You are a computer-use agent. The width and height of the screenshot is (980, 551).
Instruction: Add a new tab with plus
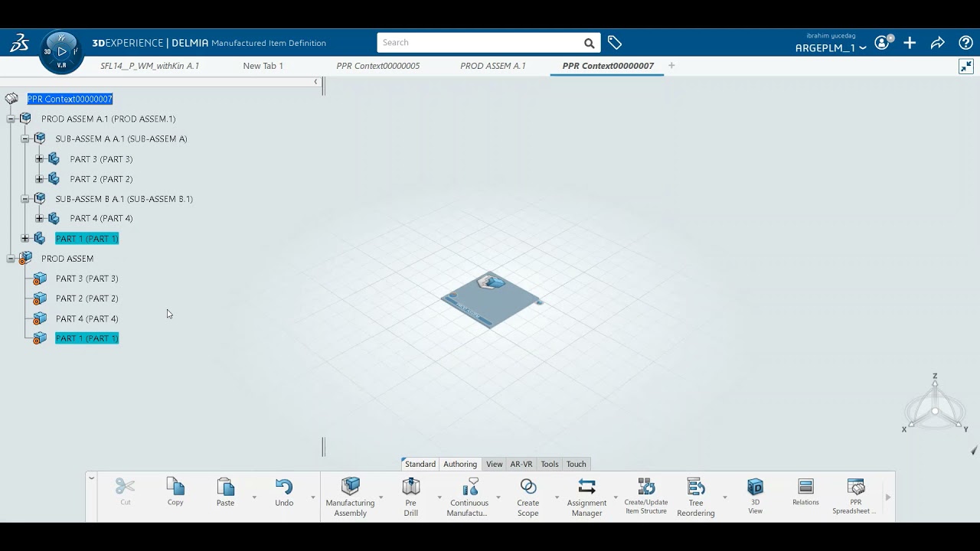(x=671, y=66)
